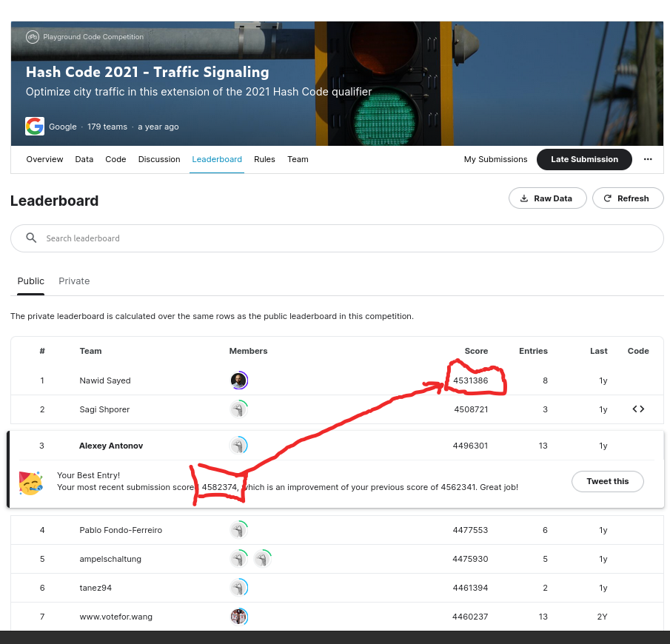The image size is (670, 644).
Task: Click the Tweet this button
Action: point(607,481)
